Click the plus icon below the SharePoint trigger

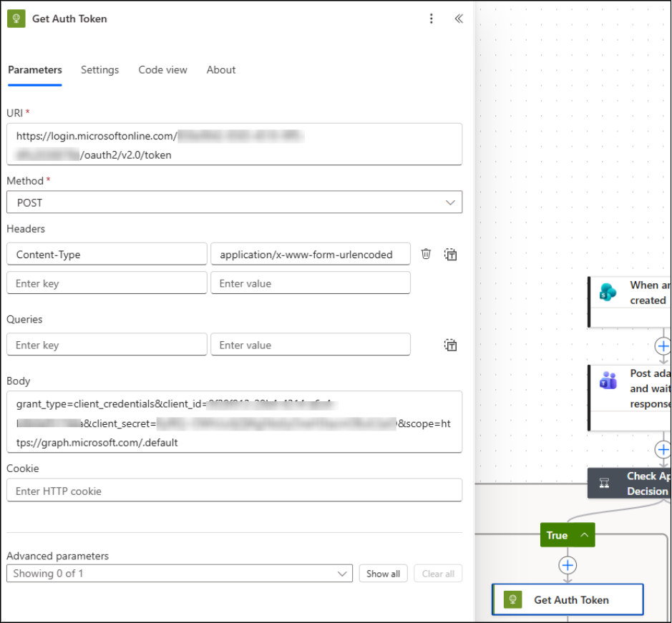pos(663,345)
